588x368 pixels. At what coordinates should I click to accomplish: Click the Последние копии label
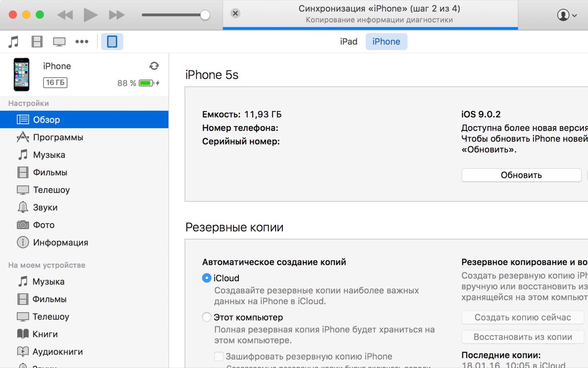click(501, 355)
